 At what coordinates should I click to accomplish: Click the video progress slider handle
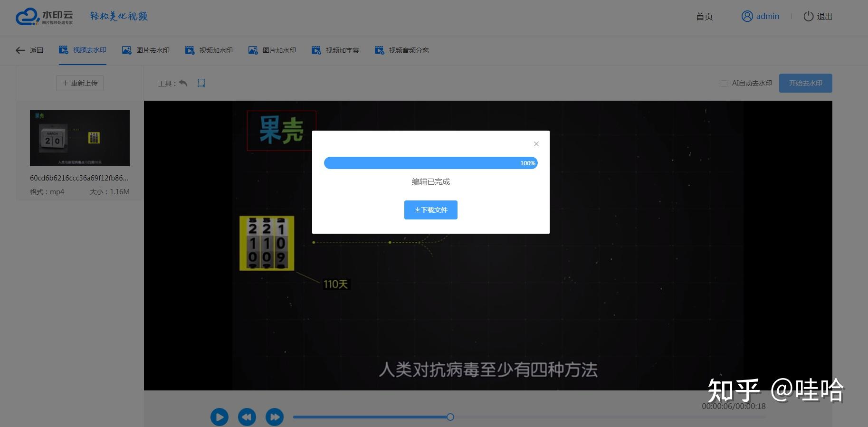click(x=450, y=417)
